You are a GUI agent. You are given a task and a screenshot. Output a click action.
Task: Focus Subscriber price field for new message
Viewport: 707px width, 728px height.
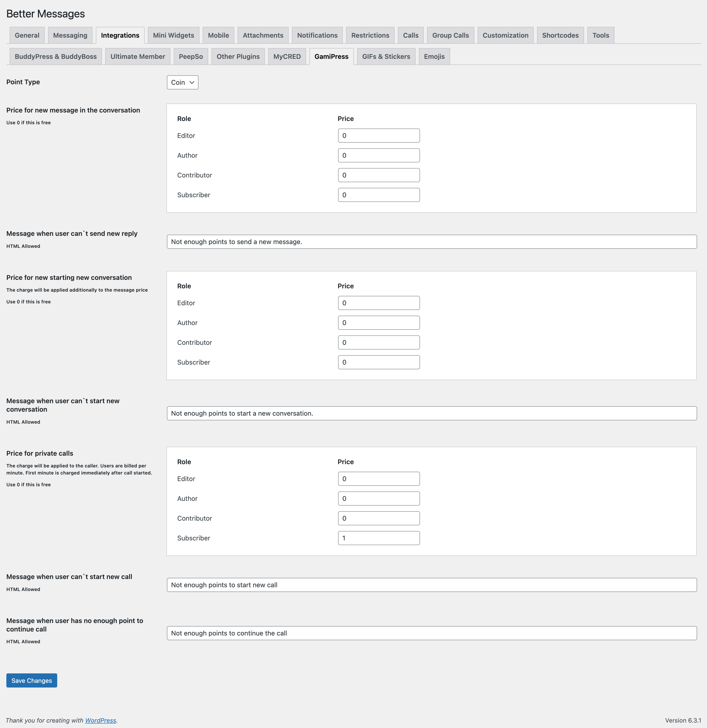(379, 195)
